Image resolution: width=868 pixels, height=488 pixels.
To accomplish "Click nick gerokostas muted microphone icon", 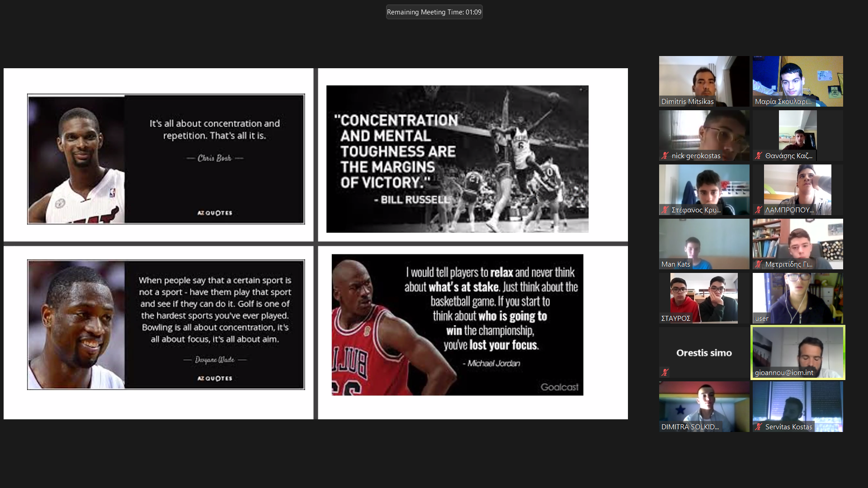I will [x=665, y=156].
